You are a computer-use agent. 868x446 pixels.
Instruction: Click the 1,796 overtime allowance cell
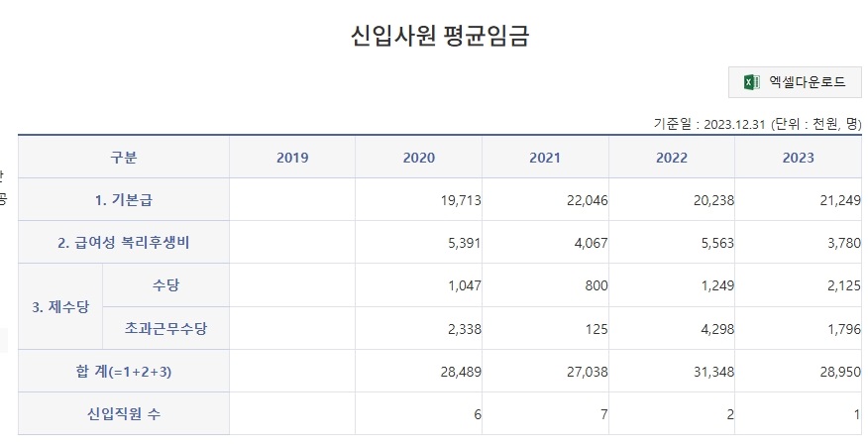(799, 328)
